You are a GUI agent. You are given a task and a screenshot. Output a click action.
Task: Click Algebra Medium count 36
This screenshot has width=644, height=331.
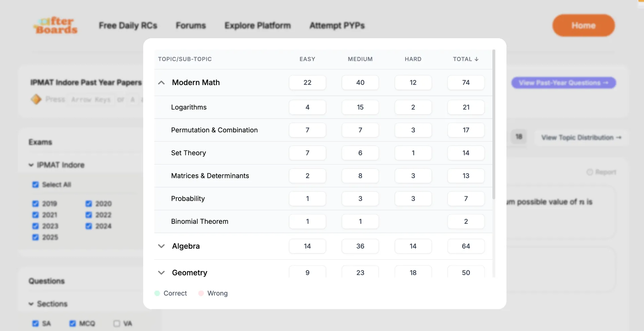360,246
